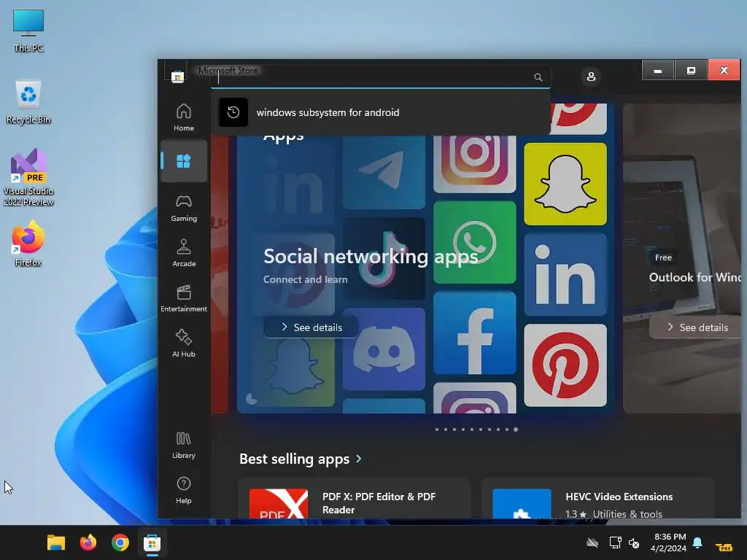The width and height of the screenshot is (747, 560).
Task: Launch Firefox from the taskbar
Action: pyautogui.click(x=88, y=542)
